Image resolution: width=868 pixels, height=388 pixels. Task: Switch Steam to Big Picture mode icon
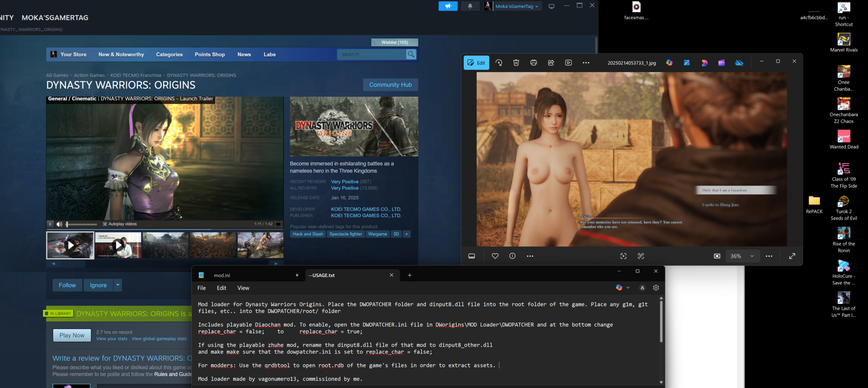click(x=552, y=6)
